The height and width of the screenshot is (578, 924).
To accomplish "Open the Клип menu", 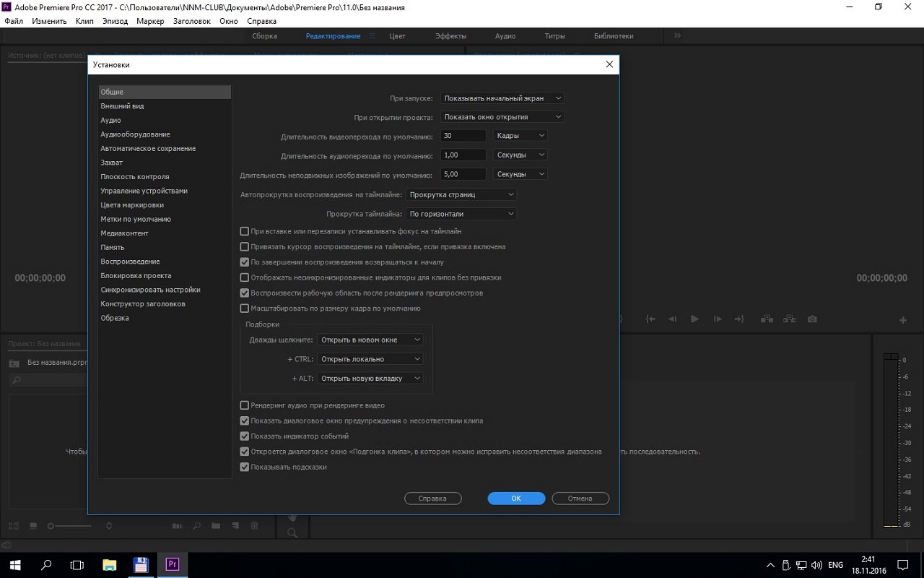I will pos(84,21).
